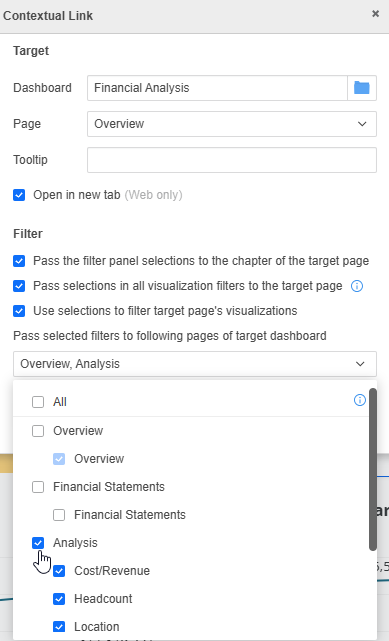Check the All pages checkbox
This screenshot has width=389, height=641.
(x=38, y=402)
